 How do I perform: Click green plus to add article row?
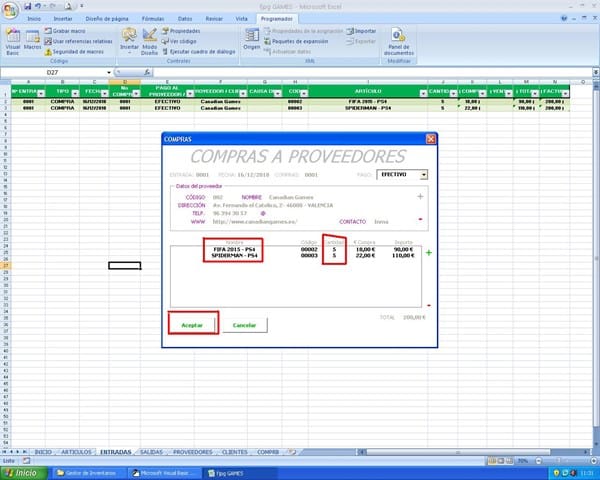(x=429, y=254)
